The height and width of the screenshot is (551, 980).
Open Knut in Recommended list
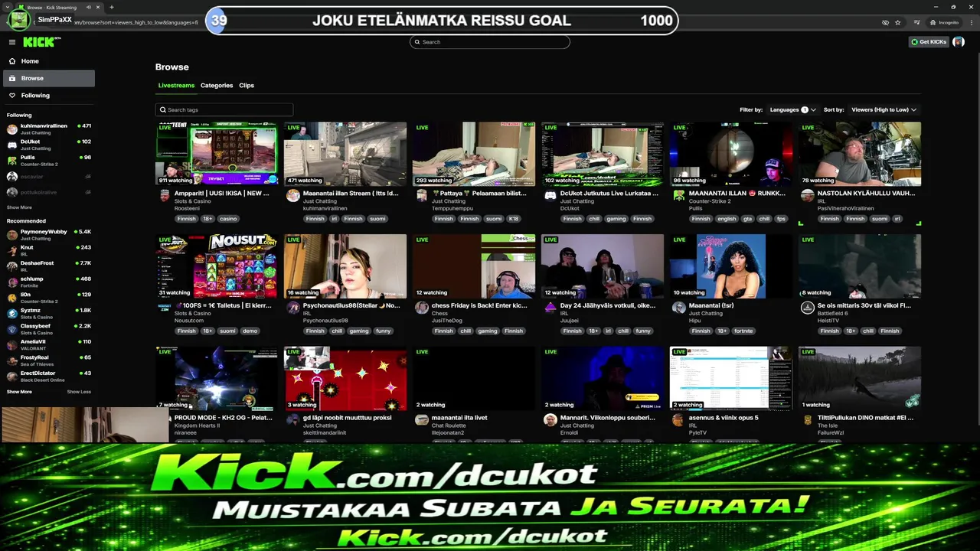pyautogui.click(x=49, y=250)
